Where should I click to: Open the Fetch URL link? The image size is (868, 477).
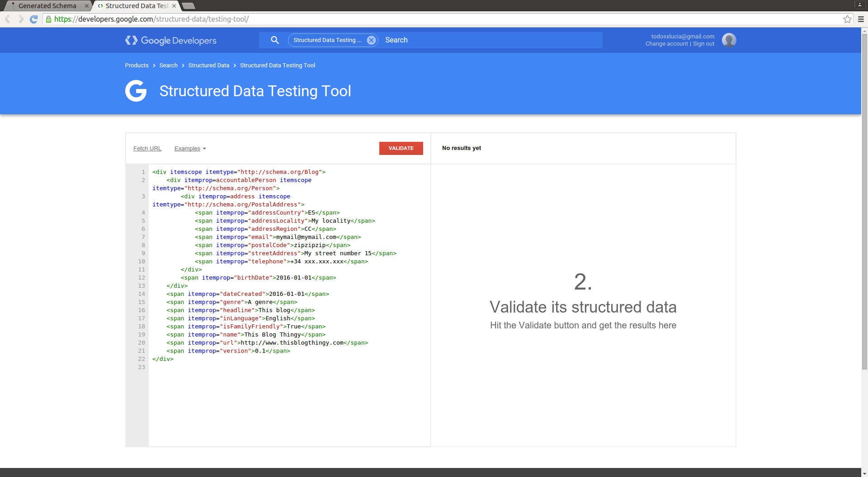[147, 149]
